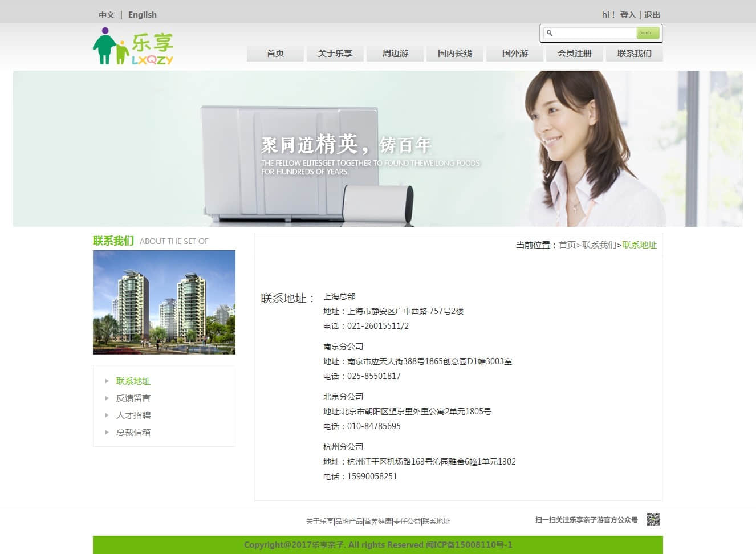Click the magnifier icon in search box

click(x=550, y=33)
